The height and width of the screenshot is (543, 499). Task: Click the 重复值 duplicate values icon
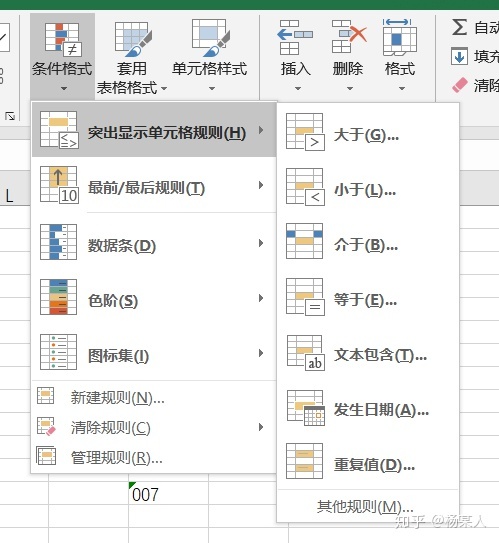click(x=305, y=461)
